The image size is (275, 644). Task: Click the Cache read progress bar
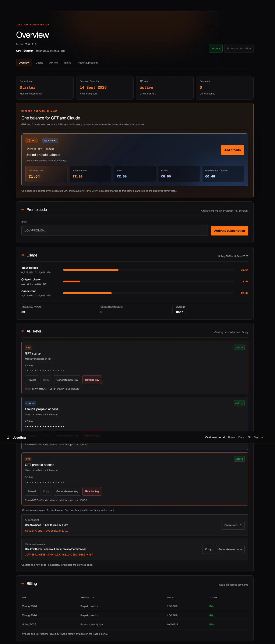pyautogui.click(x=148, y=293)
